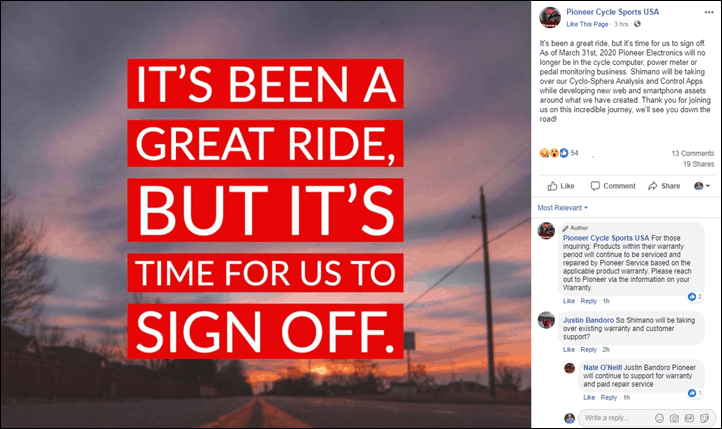Insert an emoji in the reply box
Screen dimensions: 722x429
659,418
